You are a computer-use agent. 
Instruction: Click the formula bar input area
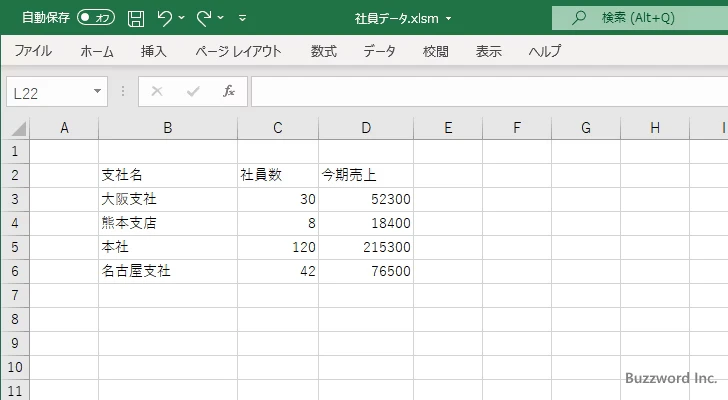point(490,92)
